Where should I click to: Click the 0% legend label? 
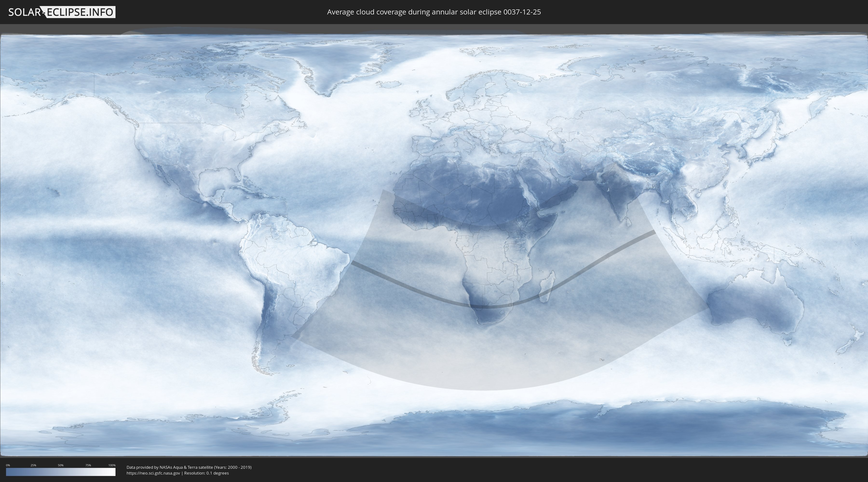tap(8, 465)
